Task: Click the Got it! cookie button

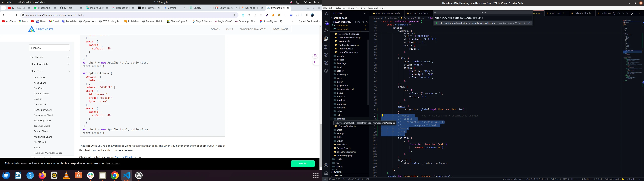Action: pyautogui.click(x=303, y=164)
